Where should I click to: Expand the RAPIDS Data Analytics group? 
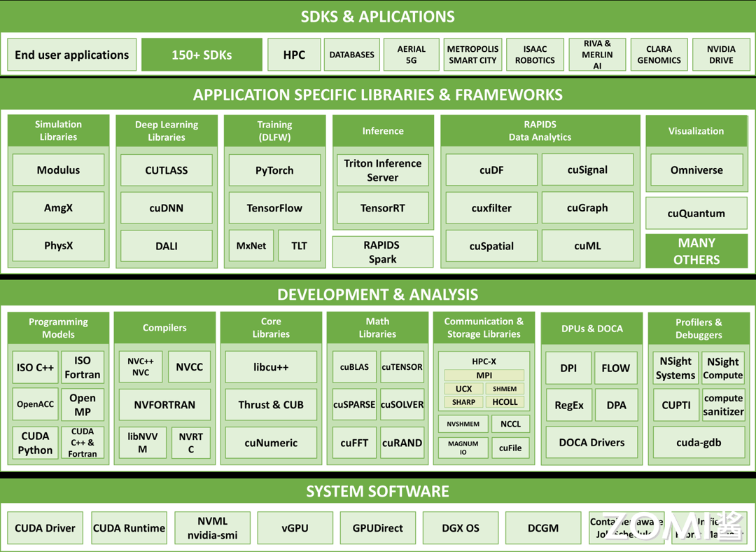[x=539, y=130]
